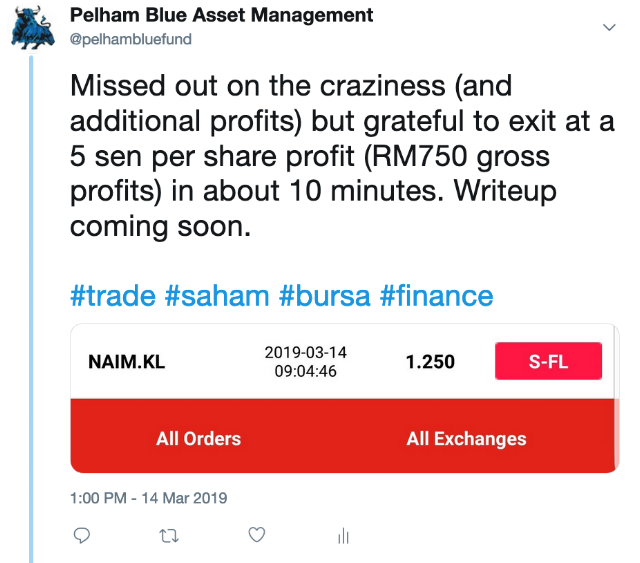Click the red S-FL status button
The image size is (640, 563).
click(x=548, y=361)
